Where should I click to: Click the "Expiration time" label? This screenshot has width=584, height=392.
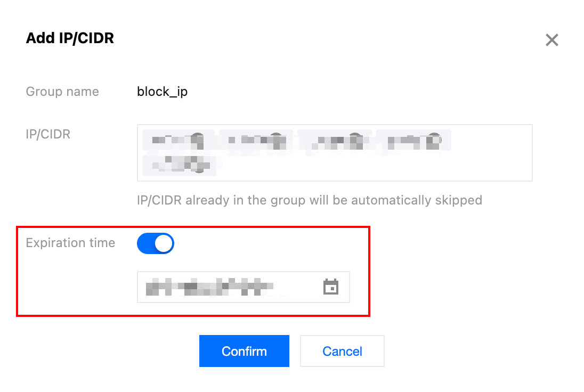(70, 243)
